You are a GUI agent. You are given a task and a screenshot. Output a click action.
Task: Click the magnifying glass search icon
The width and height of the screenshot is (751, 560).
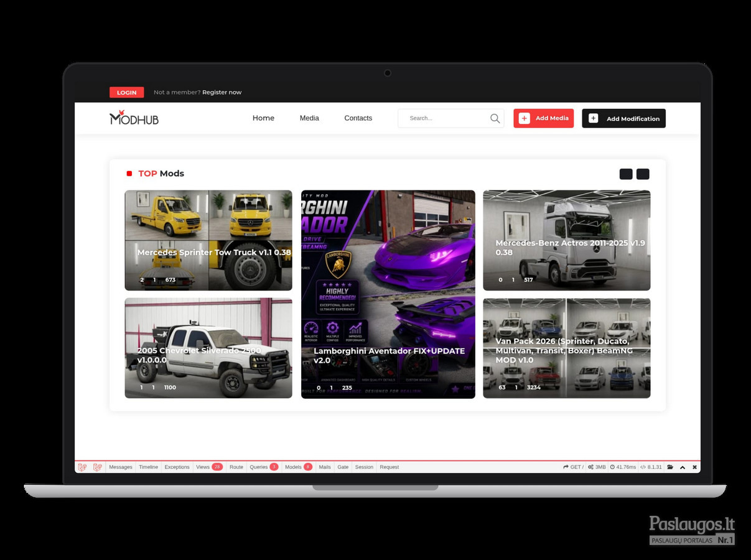click(495, 118)
